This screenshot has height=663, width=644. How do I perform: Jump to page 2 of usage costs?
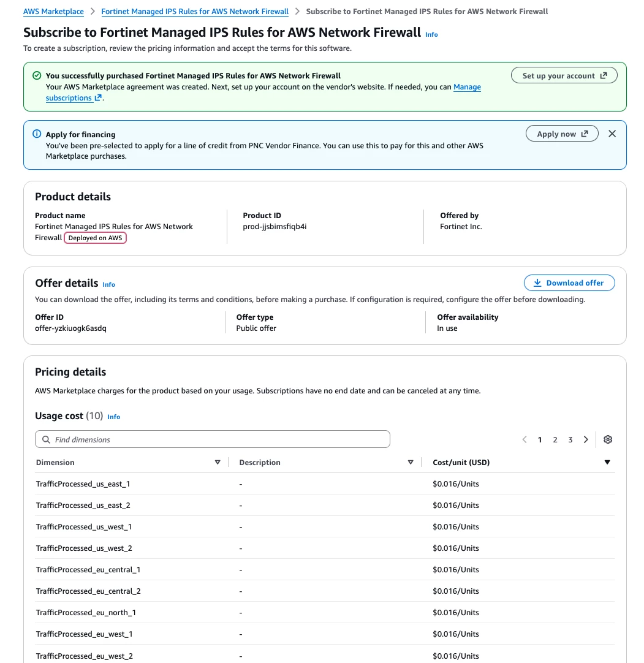pos(555,440)
